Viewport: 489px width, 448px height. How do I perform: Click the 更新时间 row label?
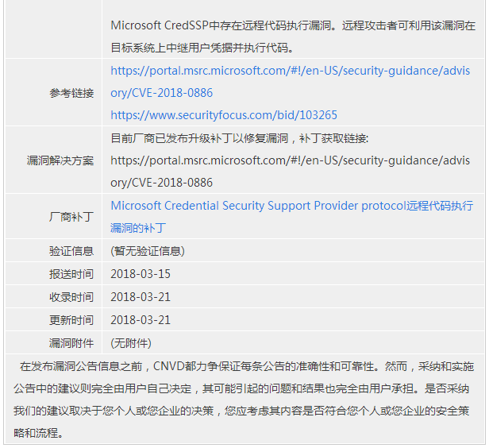[71, 320]
